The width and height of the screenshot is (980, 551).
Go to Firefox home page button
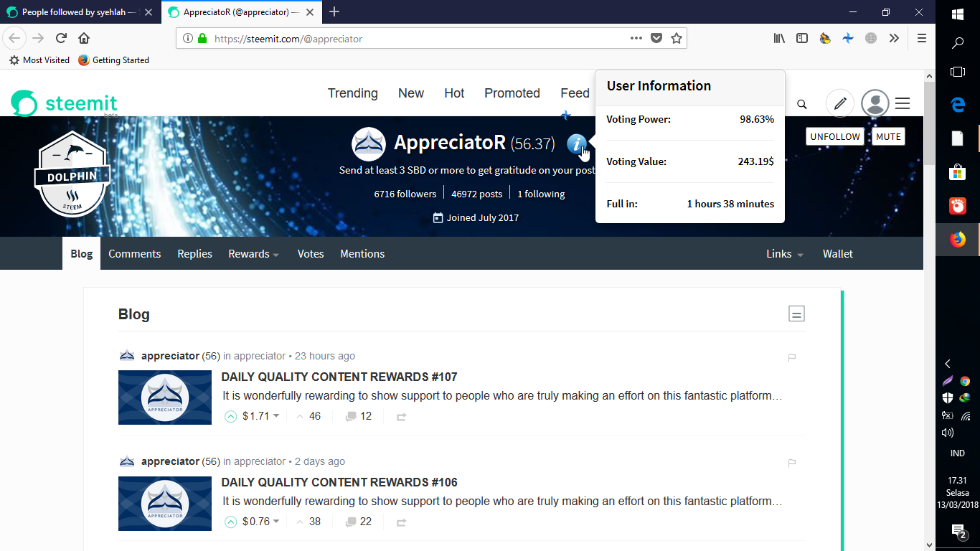coord(84,38)
